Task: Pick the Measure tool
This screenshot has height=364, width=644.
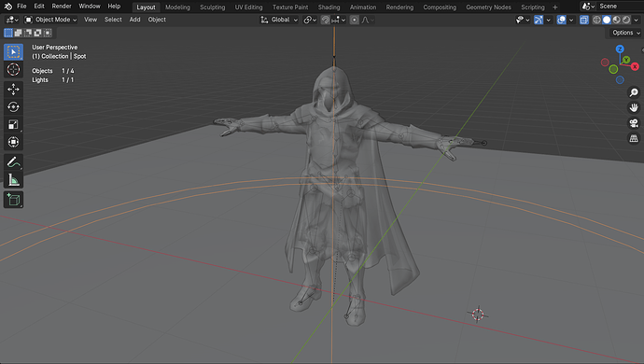Action: click(13, 180)
